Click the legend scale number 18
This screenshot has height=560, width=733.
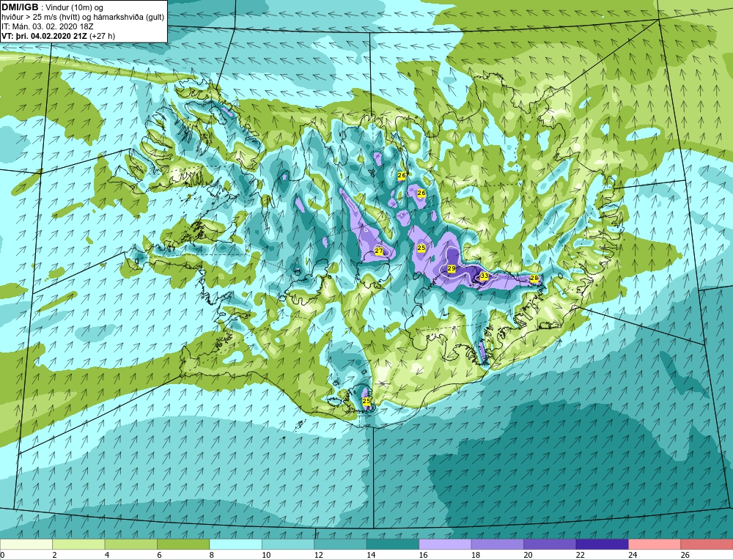[476, 555]
